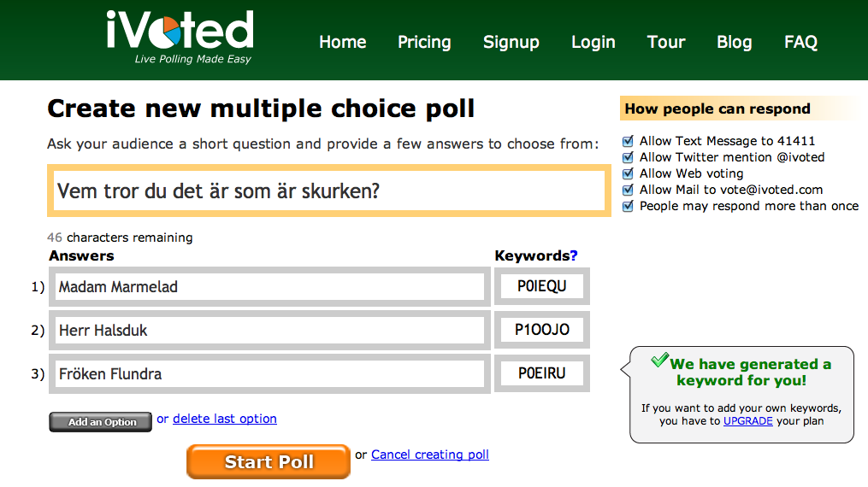
Task: Visit the Blog
Action: tap(734, 42)
